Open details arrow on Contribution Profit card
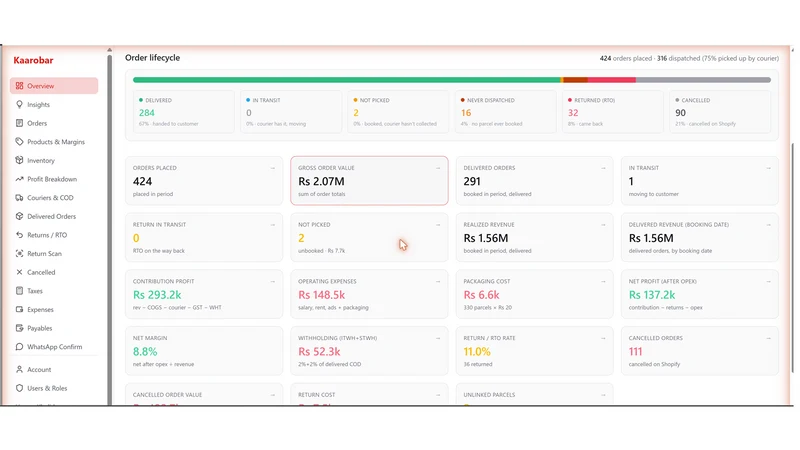Screen dimensions: 800x450 click(272, 281)
